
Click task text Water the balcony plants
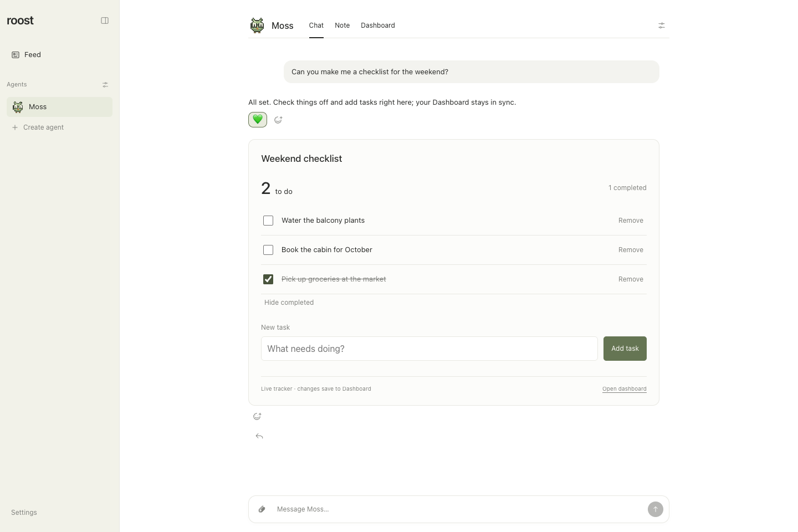323,221
